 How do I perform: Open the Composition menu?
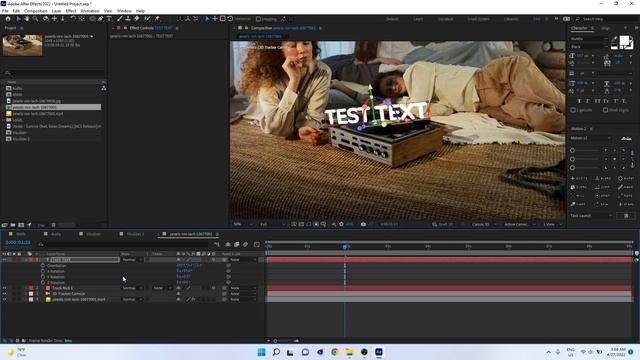(x=36, y=11)
